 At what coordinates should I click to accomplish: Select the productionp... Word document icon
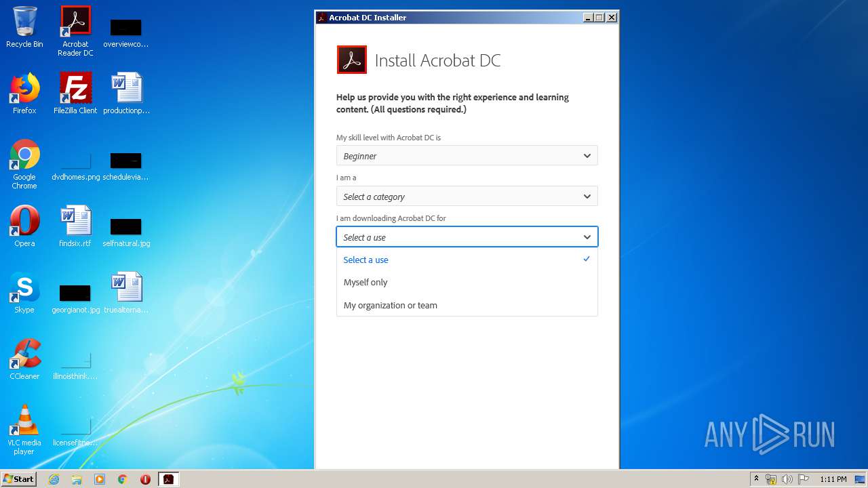tap(126, 94)
